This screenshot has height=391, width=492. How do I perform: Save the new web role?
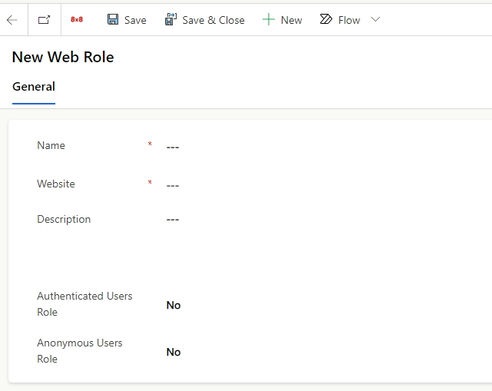(126, 20)
